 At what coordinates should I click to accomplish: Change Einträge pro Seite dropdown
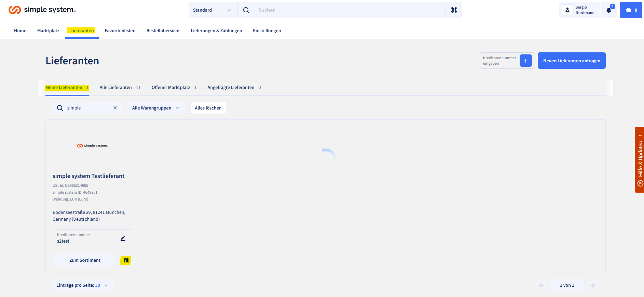pyautogui.click(x=82, y=285)
